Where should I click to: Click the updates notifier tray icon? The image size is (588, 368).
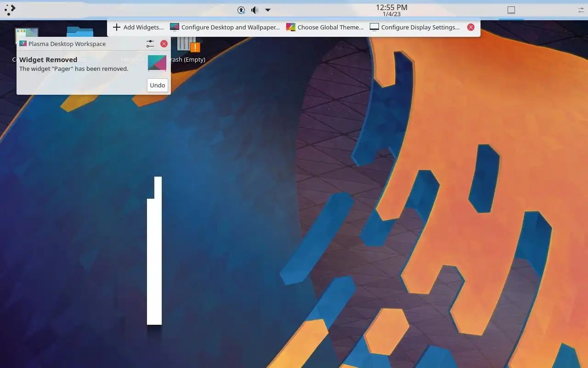pos(241,10)
